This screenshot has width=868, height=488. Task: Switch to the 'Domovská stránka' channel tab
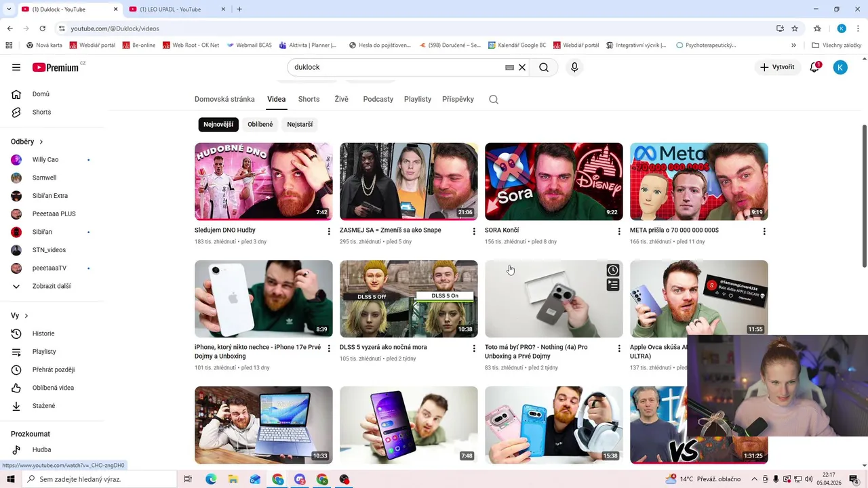(x=224, y=99)
